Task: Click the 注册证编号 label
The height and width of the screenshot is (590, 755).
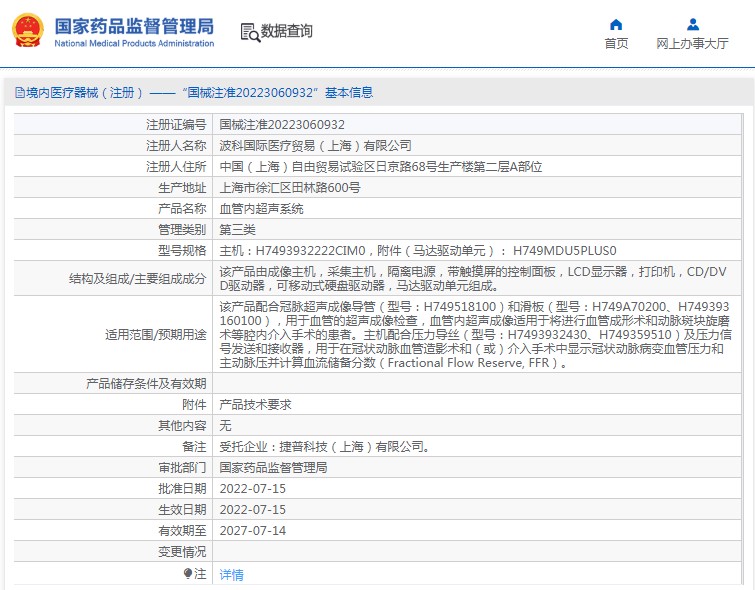Action: click(176, 125)
